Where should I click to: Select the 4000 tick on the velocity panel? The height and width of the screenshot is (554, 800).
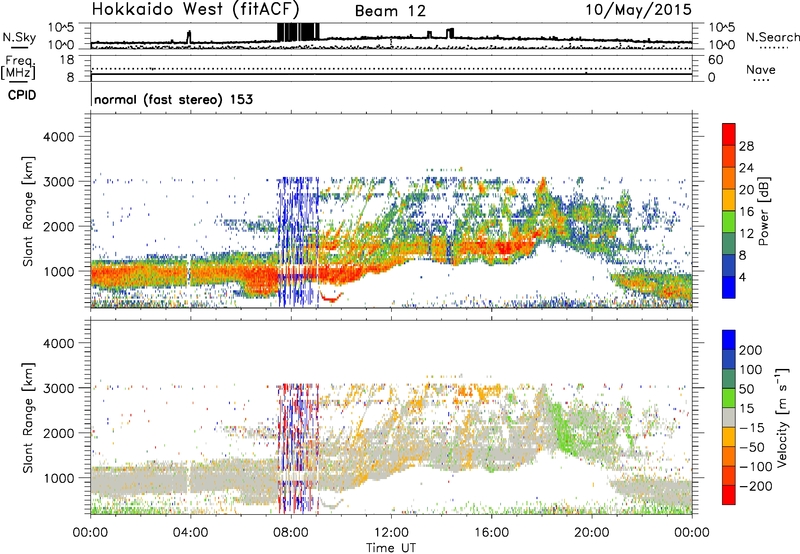coord(58,343)
